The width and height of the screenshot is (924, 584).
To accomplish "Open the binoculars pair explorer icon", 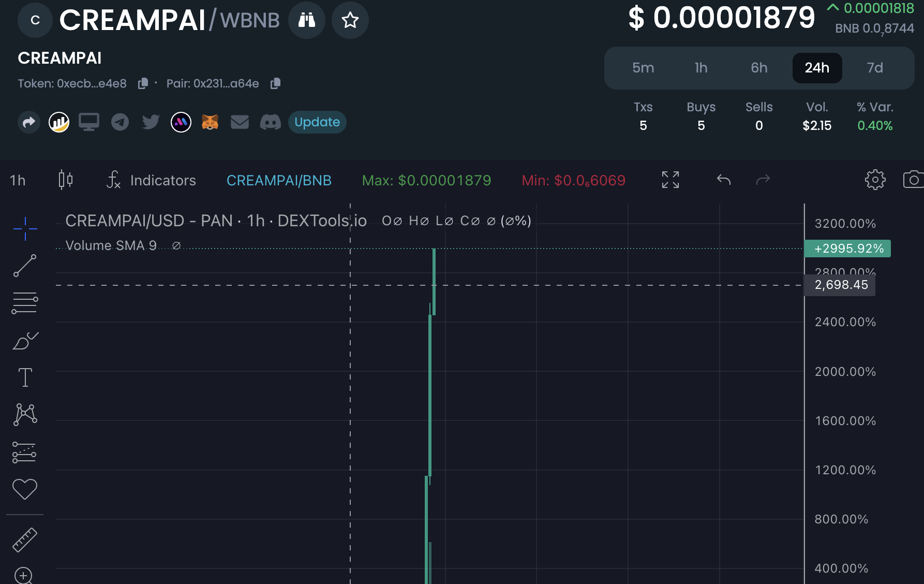I will [x=307, y=20].
